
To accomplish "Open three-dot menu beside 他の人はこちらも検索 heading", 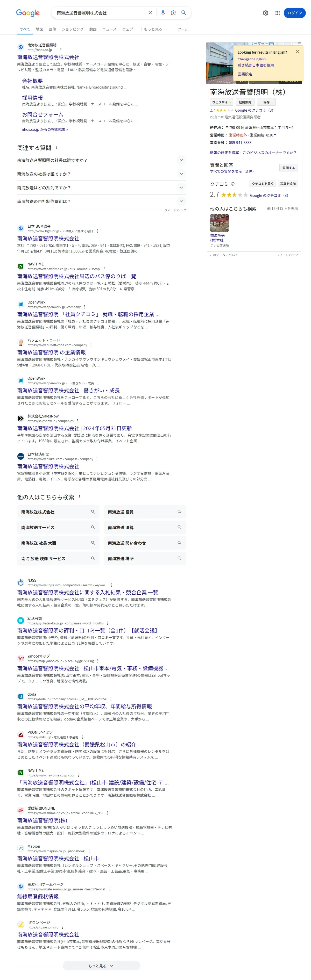I will [80, 497].
